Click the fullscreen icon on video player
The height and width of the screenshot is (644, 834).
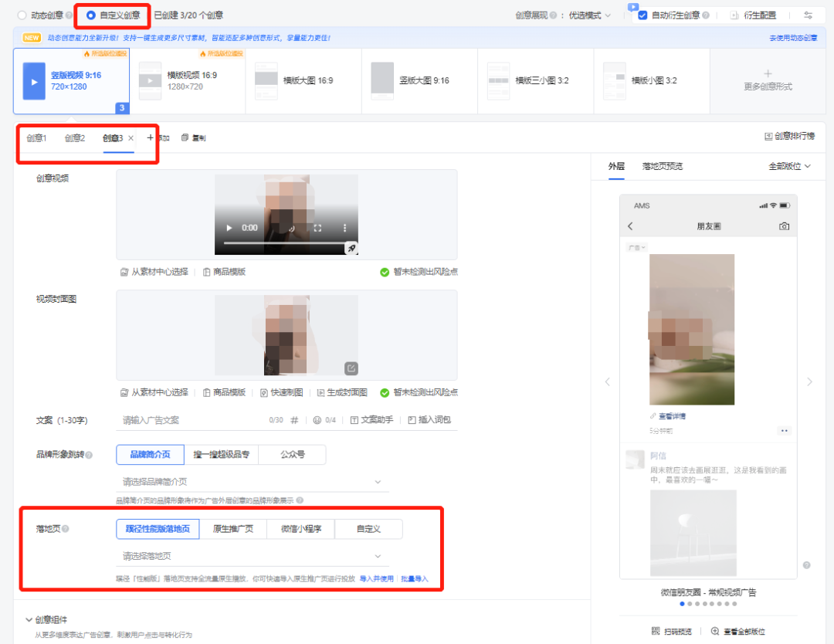(317, 229)
